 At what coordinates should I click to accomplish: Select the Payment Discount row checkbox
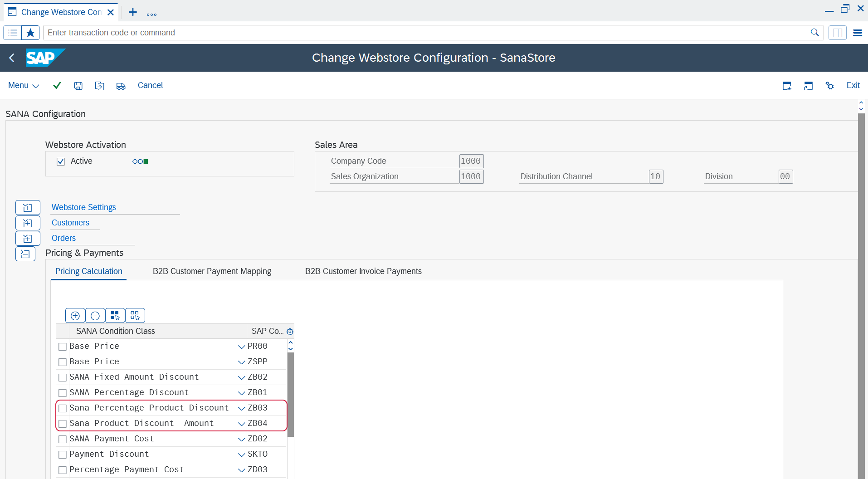point(63,455)
